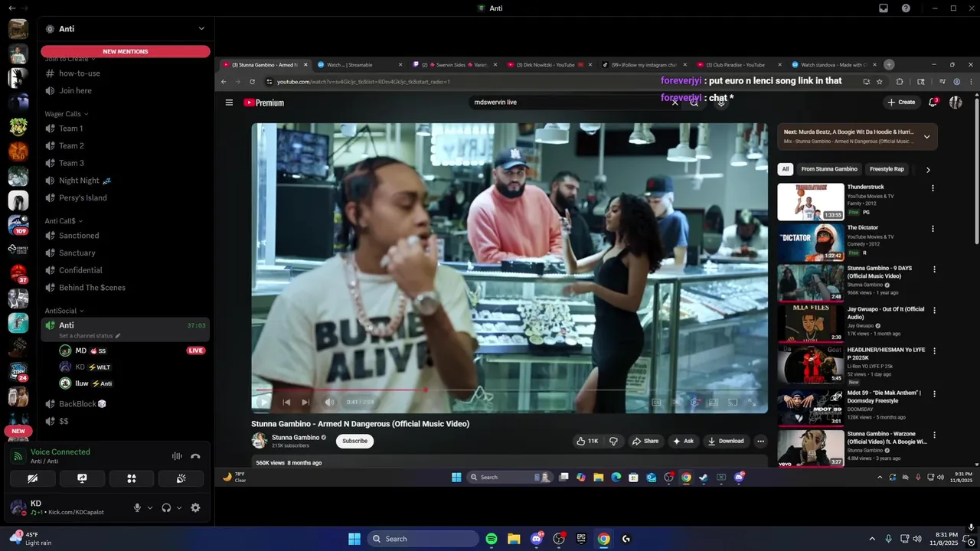Toggle noise suppression waveform icon
This screenshot has height=551, width=980.
[x=177, y=456]
